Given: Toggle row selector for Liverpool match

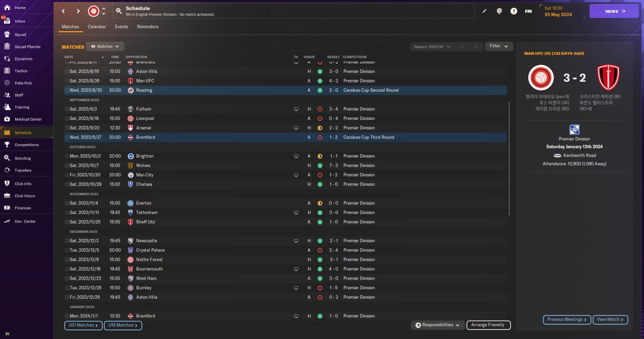Looking at the screenshot, I should (67, 118).
